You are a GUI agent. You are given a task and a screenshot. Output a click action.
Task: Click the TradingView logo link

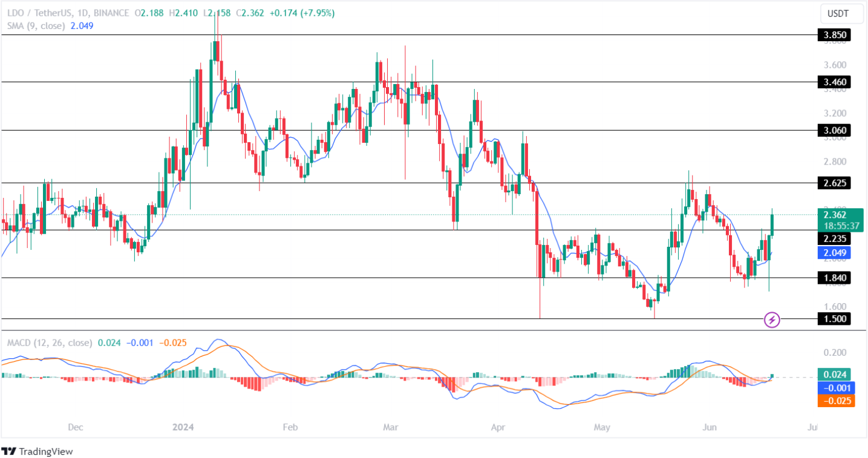pos(38,451)
